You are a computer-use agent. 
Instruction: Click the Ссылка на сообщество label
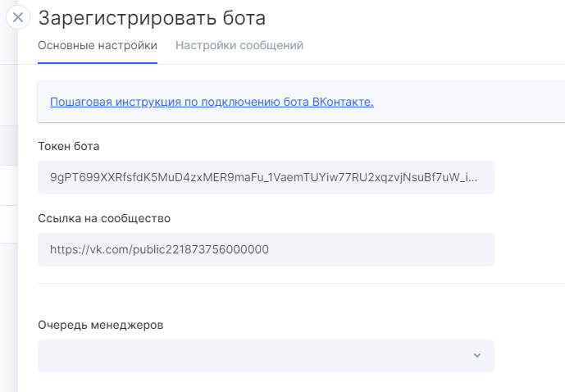point(104,218)
